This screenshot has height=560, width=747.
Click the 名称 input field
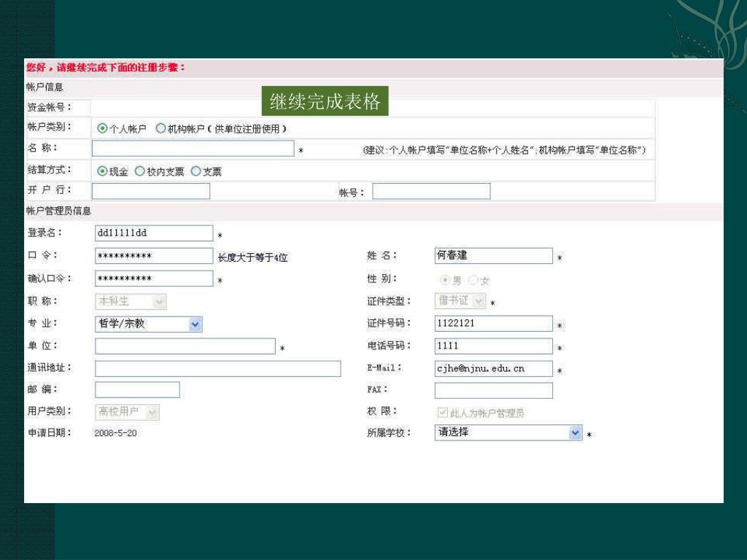193,149
